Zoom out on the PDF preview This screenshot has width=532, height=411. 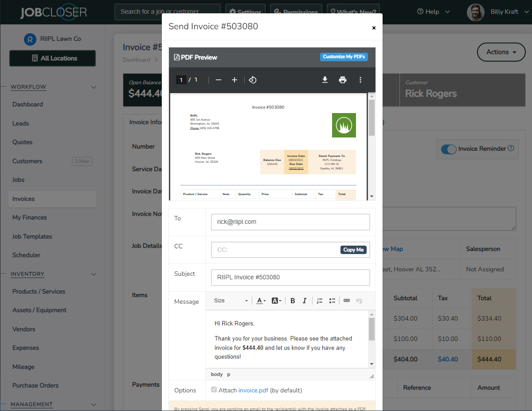pyautogui.click(x=218, y=80)
